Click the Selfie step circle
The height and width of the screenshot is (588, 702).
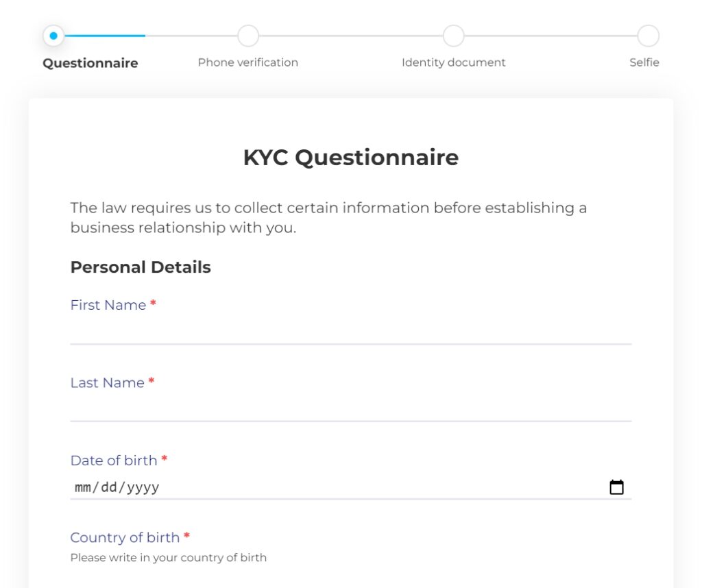pos(648,36)
